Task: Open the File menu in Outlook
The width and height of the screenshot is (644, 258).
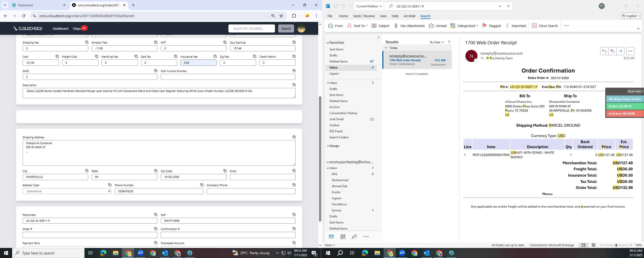Action: [330, 16]
